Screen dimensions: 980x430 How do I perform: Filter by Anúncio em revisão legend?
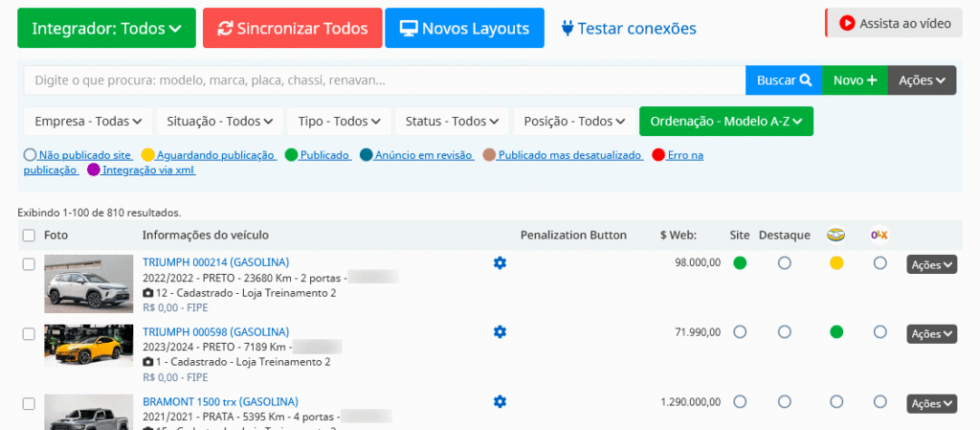click(x=417, y=155)
